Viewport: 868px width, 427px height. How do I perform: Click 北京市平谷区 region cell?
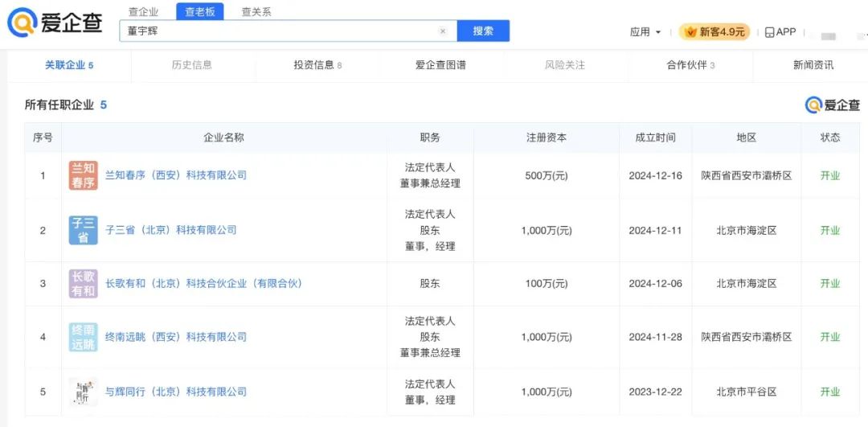[746, 392]
